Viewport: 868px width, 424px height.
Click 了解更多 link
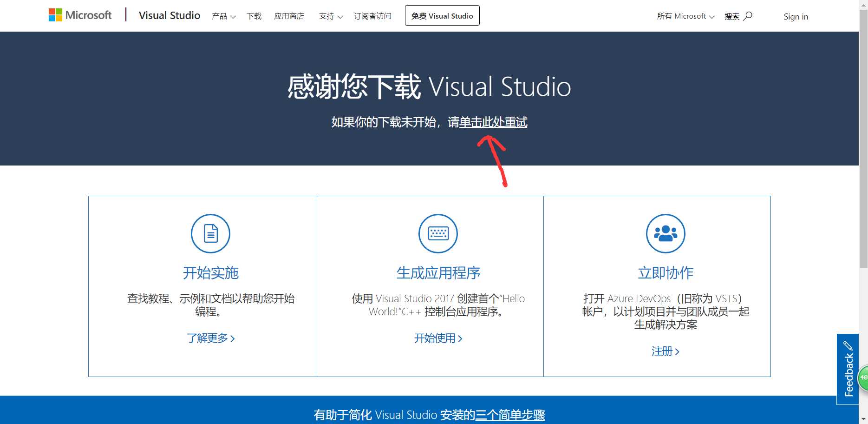coord(210,338)
